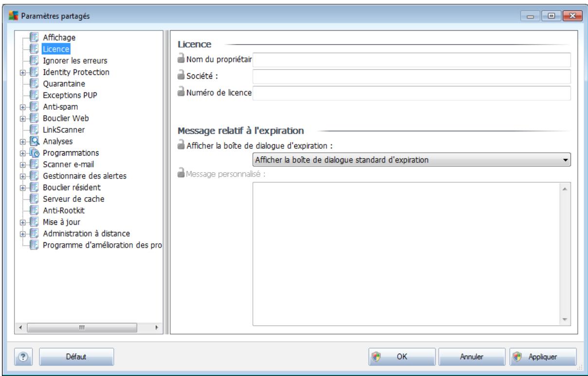
Task: Click the Défaut button
Action: (76, 357)
